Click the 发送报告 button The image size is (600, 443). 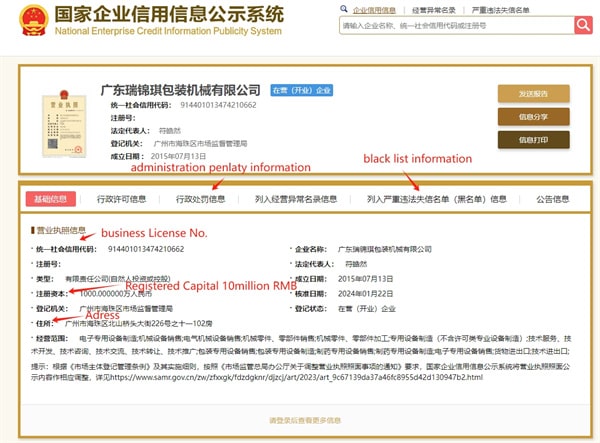point(533,94)
